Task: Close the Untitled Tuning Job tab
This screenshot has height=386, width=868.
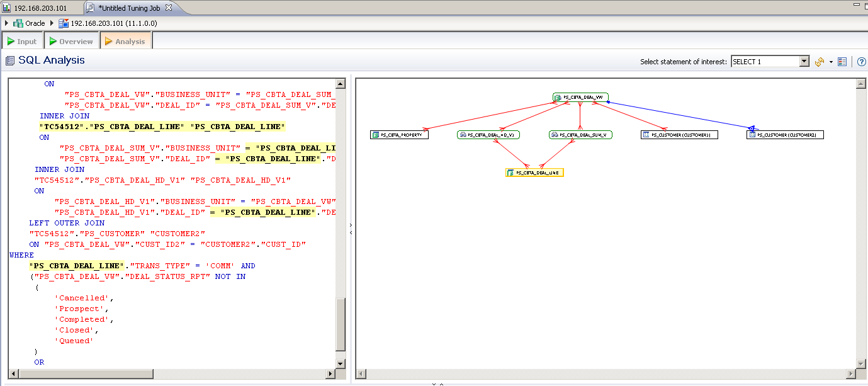Action: click(x=169, y=8)
